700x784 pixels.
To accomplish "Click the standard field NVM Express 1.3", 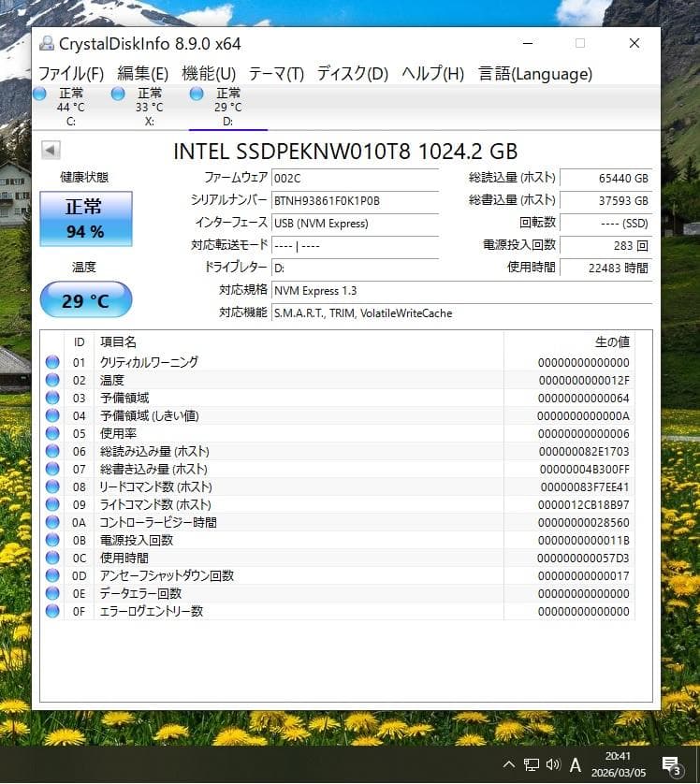I will click(461, 291).
